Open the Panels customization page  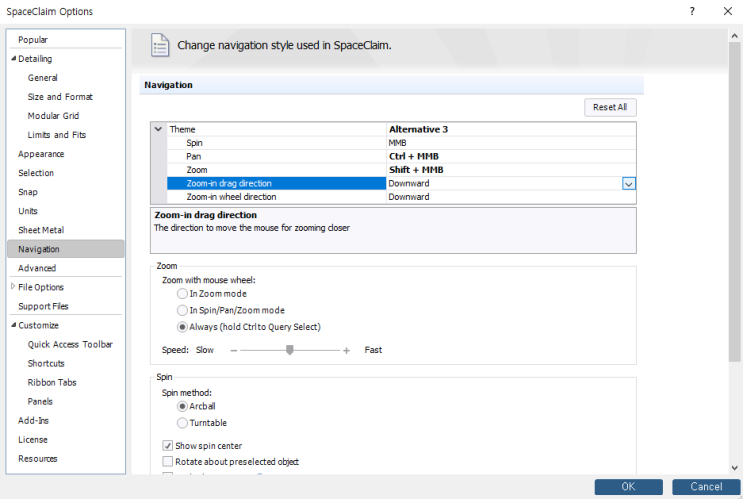click(x=40, y=401)
